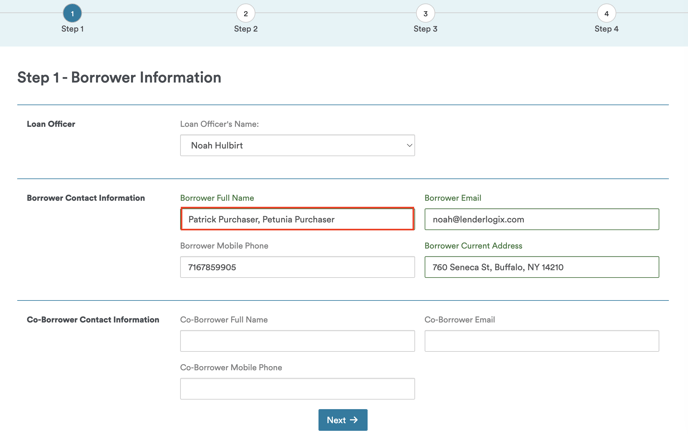Focus the Co-Borrower Email field

pos(541,341)
